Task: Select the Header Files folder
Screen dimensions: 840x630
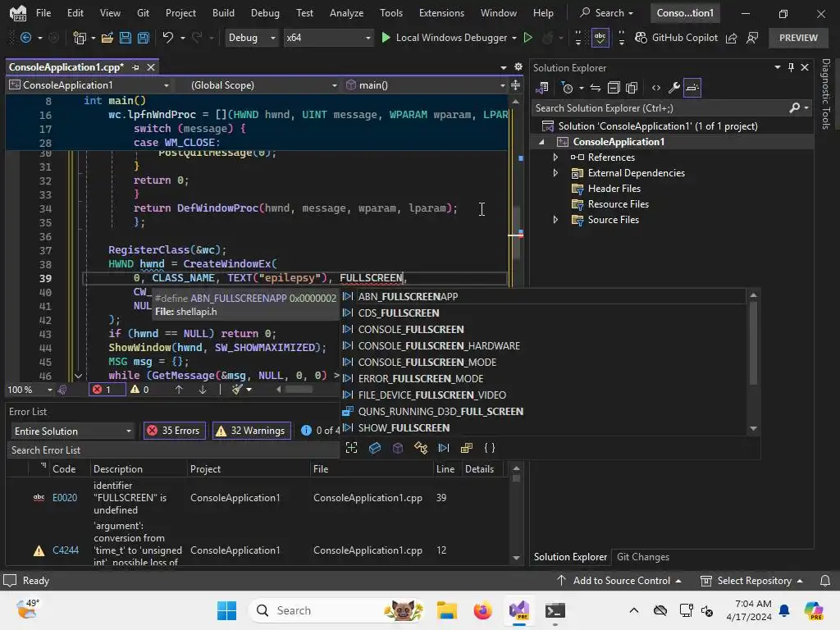Action: click(x=614, y=189)
